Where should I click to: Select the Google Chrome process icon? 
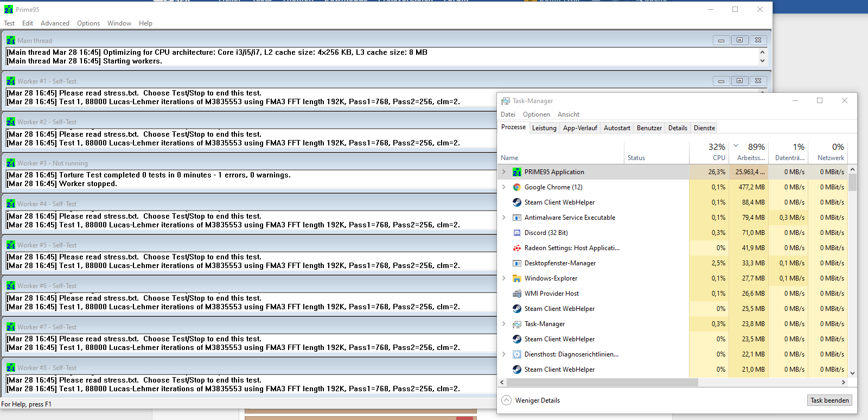[517, 187]
